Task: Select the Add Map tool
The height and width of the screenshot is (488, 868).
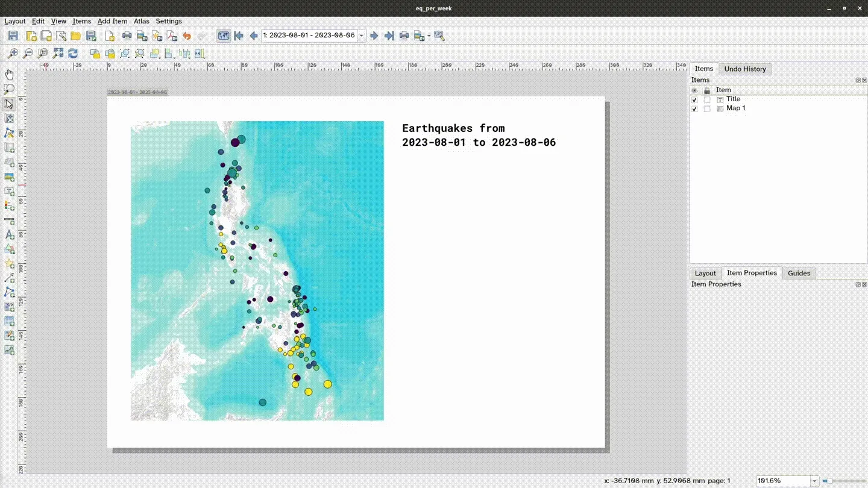Action: coord(9,148)
